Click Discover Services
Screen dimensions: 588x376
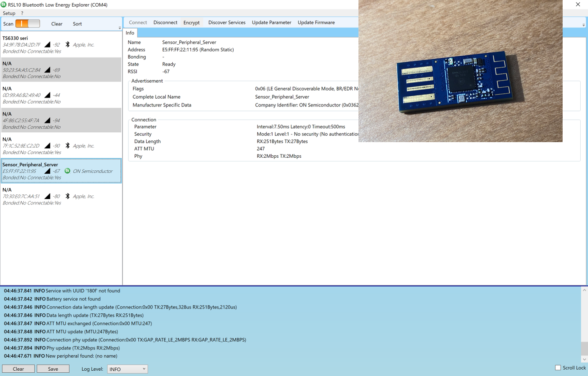[227, 23]
